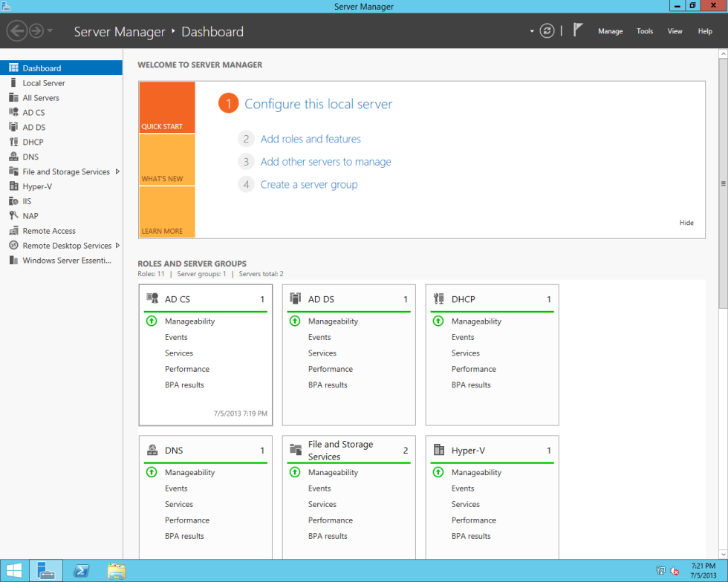Screen dimensions: 728x582
Task: Click Create a server group link
Action: pos(309,184)
